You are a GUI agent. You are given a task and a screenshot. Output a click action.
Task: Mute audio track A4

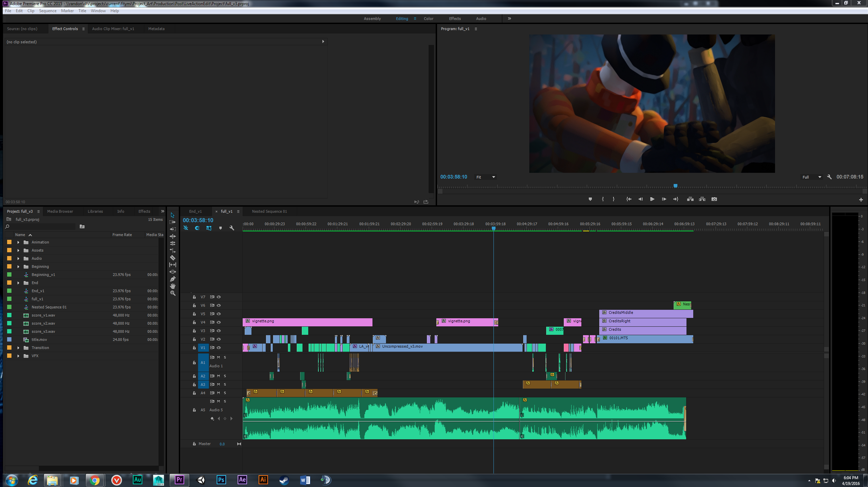click(x=218, y=393)
